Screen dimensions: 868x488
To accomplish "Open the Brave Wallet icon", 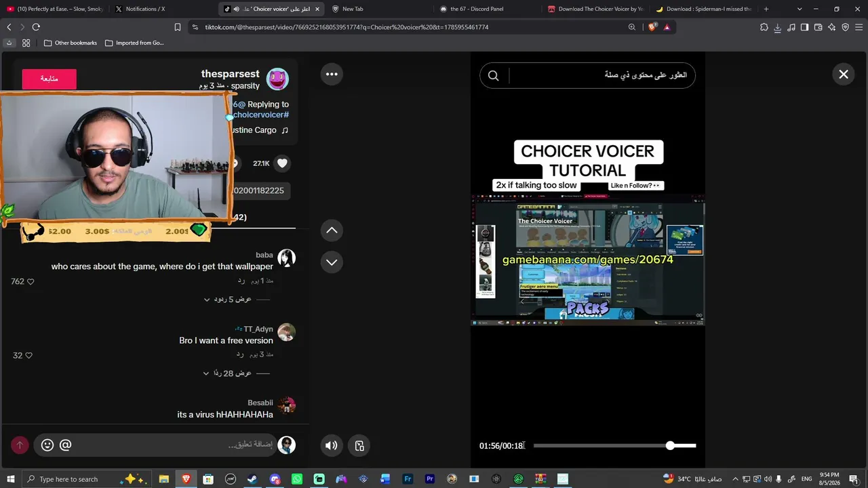I will [x=818, y=27].
